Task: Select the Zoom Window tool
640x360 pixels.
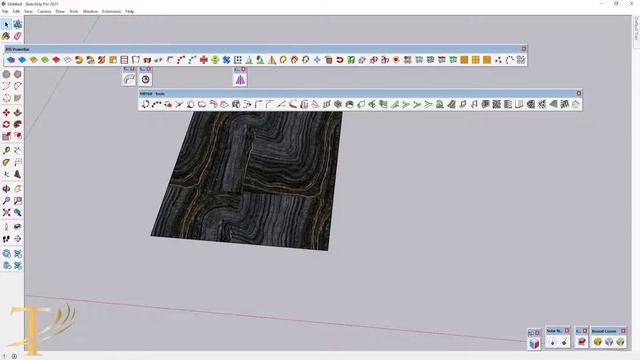Action: pos(18,201)
